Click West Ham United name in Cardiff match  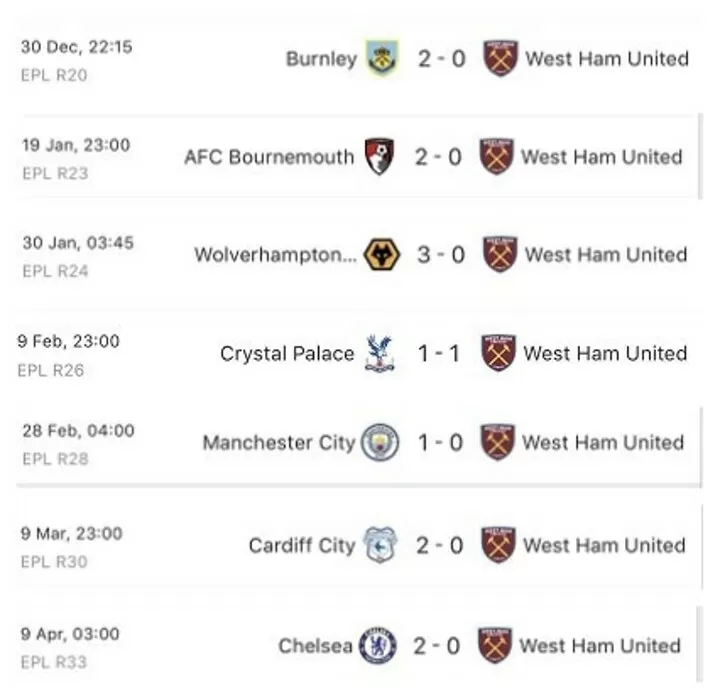coord(604,546)
